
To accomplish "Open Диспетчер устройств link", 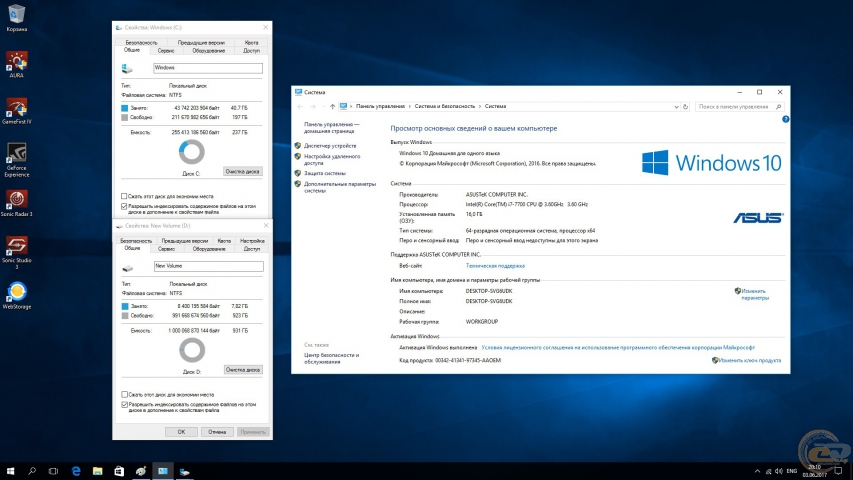I will coord(330,146).
